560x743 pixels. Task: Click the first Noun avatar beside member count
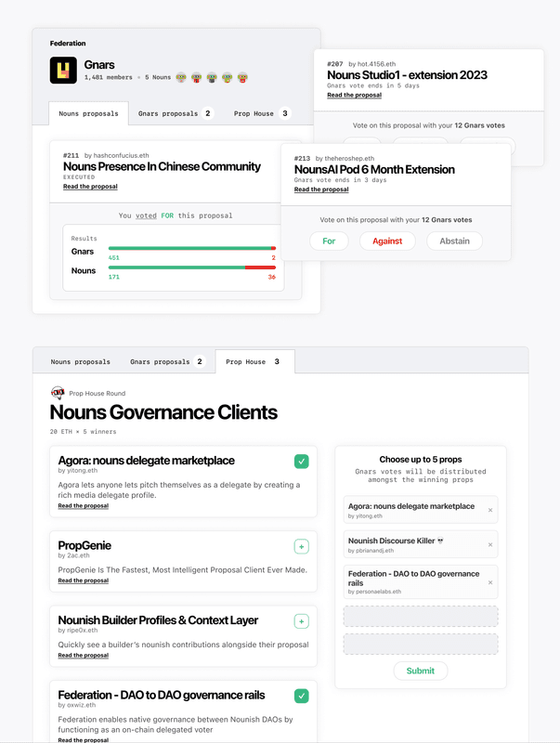pyautogui.click(x=181, y=78)
